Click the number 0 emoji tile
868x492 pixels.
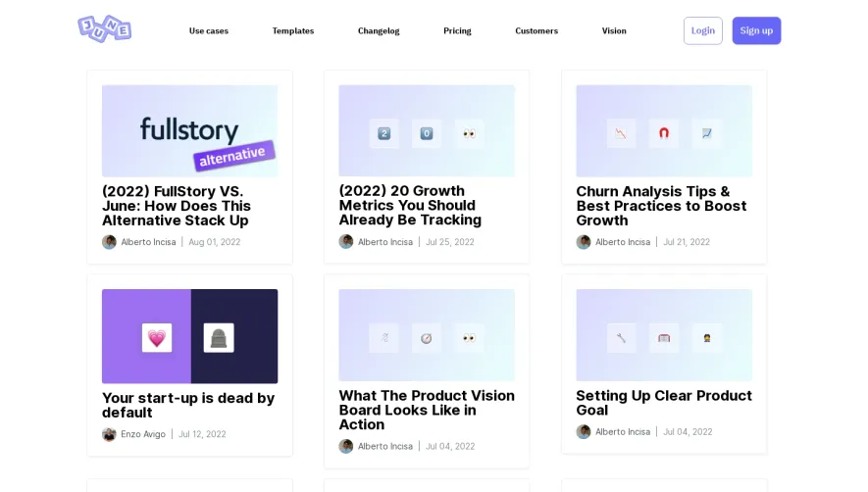coord(427,133)
